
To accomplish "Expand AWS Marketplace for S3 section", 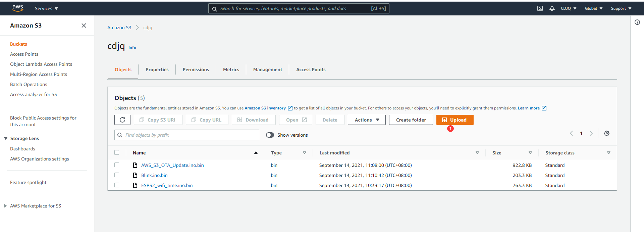I will coord(5,206).
